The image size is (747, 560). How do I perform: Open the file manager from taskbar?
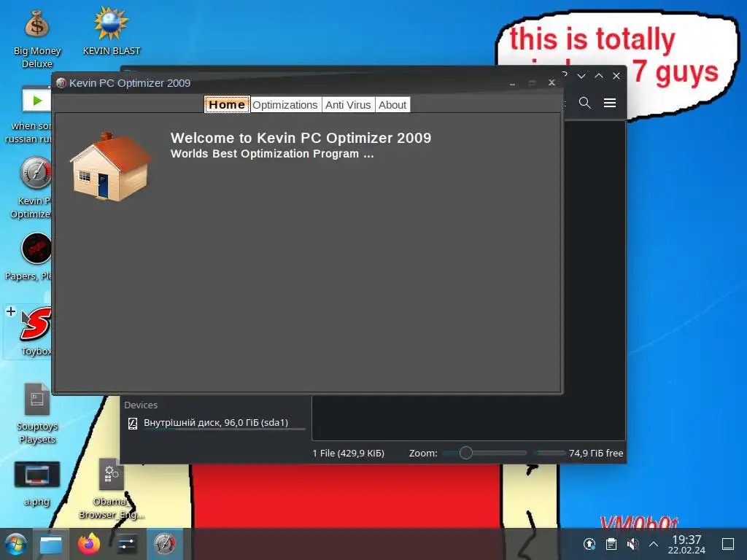51,544
